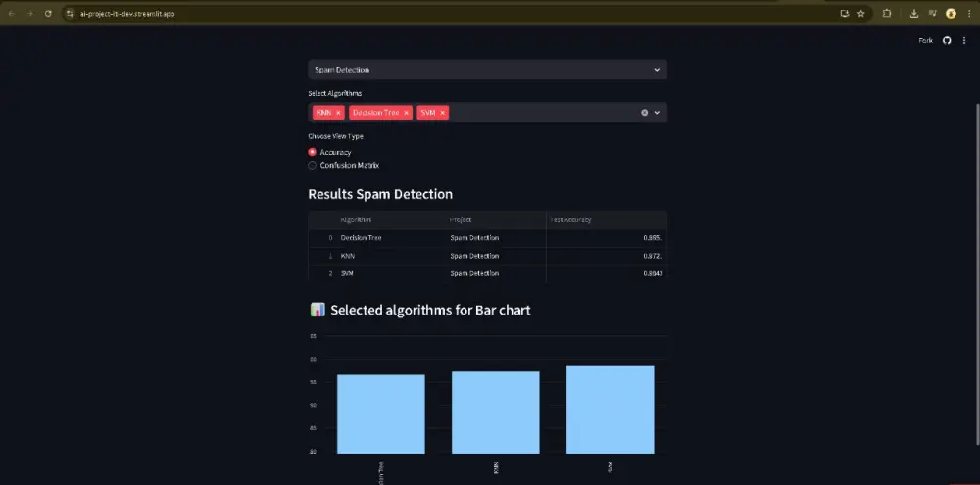Click the Spam Detection cell in the Decision Tree row

point(496,238)
